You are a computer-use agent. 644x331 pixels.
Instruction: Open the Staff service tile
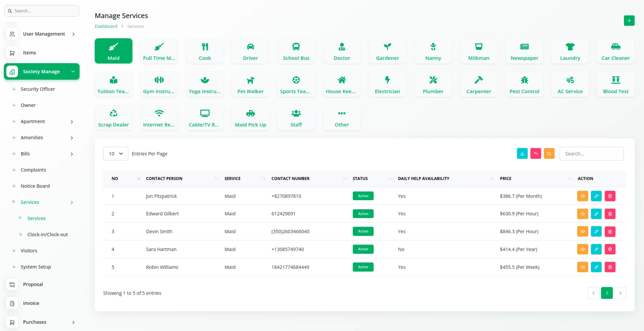pos(296,118)
